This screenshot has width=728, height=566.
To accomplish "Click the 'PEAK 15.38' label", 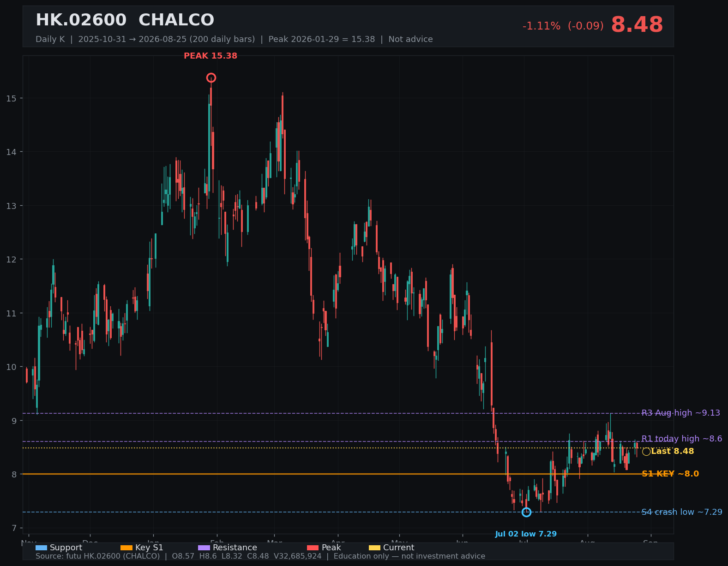I will click(x=211, y=56).
